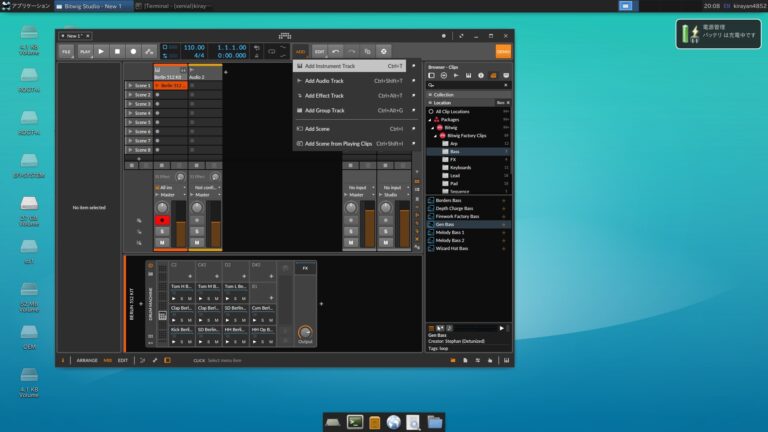Open the FX section of Drum Machine
The image size is (768, 432).
coord(305,268)
